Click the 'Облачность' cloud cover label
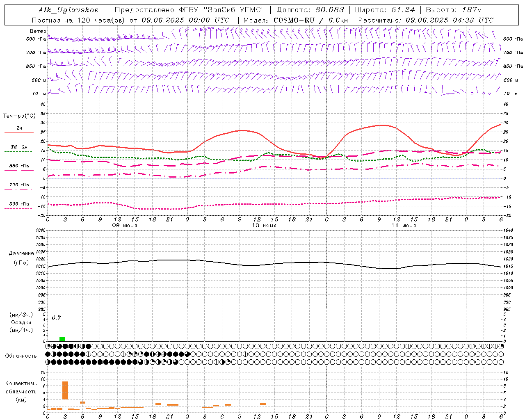 coord(21,356)
